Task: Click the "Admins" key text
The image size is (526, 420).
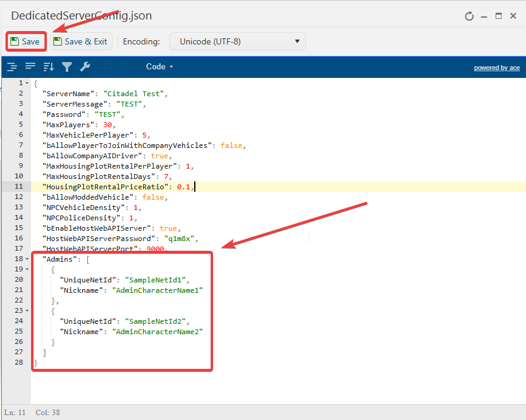Action: (60, 259)
